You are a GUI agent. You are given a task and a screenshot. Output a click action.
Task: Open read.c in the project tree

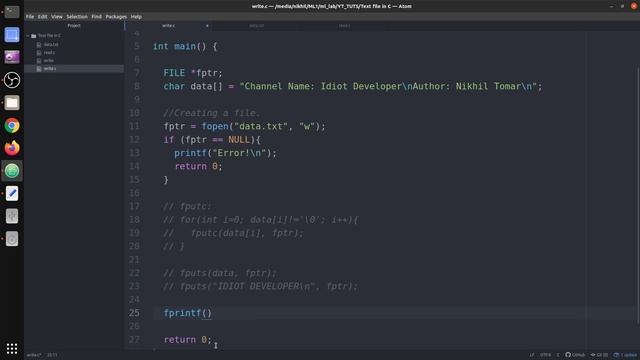[x=49, y=53]
